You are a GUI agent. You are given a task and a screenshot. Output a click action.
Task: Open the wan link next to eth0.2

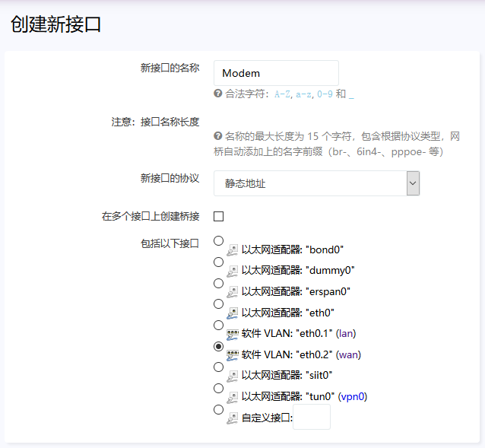click(348, 354)
